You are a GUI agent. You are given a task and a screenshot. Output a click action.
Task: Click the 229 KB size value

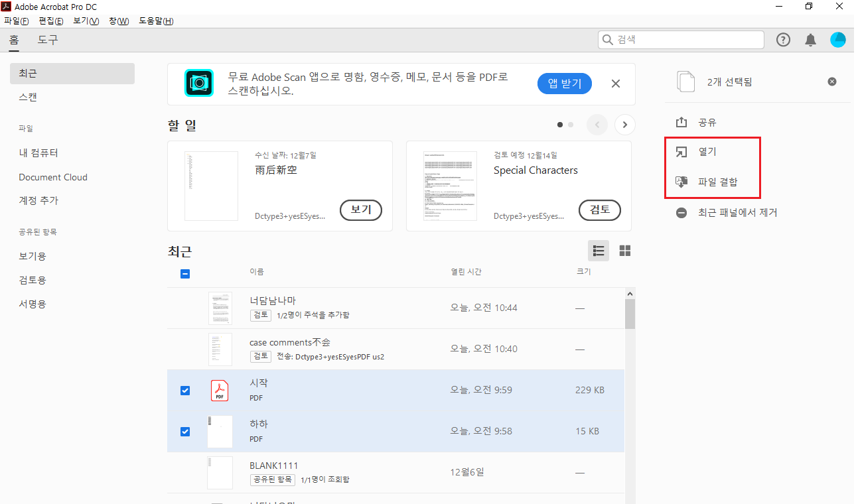coord(590,391)
